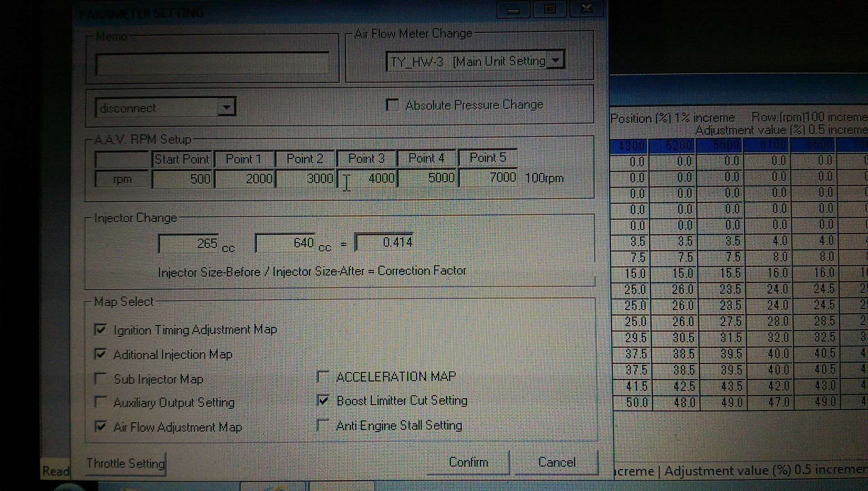Uncheck Aditional Injection Map option
The width and height of the screenshot is (868, 491).
[100, 354]
